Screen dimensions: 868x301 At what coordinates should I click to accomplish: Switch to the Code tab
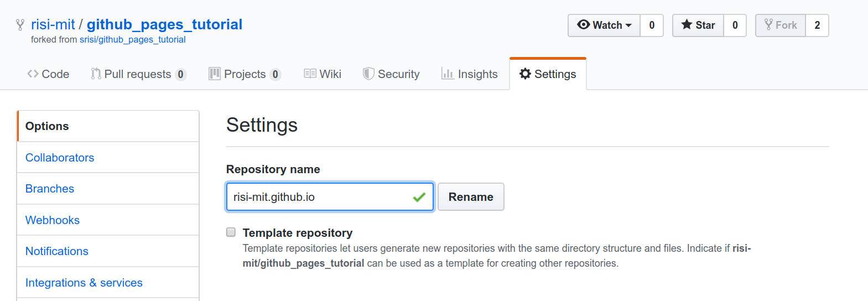[48, 74]
